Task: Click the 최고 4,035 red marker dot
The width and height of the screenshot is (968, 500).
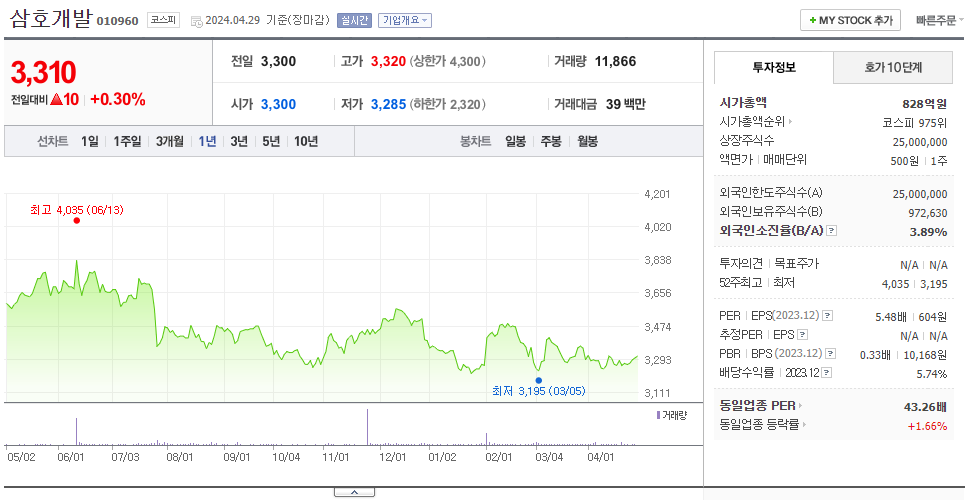Action: 77,220
